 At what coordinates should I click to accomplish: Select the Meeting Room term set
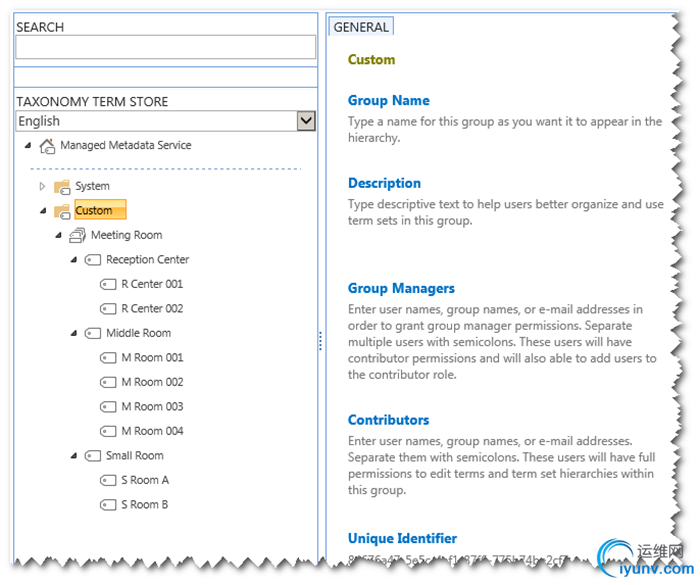tap(127, 235)
